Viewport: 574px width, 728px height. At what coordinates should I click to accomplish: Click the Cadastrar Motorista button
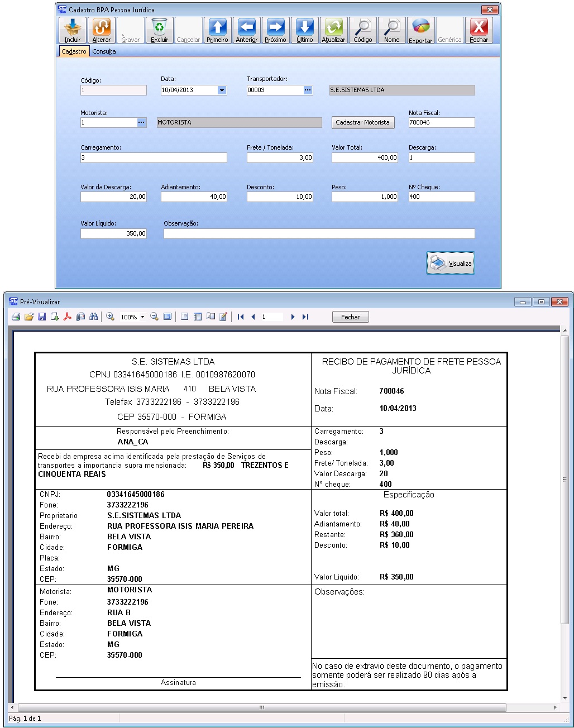tap(362, 122)
